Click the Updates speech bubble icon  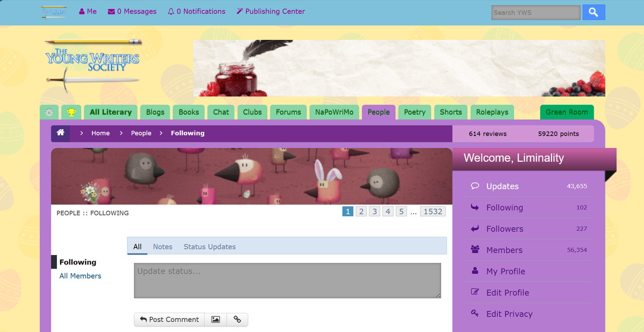coord(475,185)
